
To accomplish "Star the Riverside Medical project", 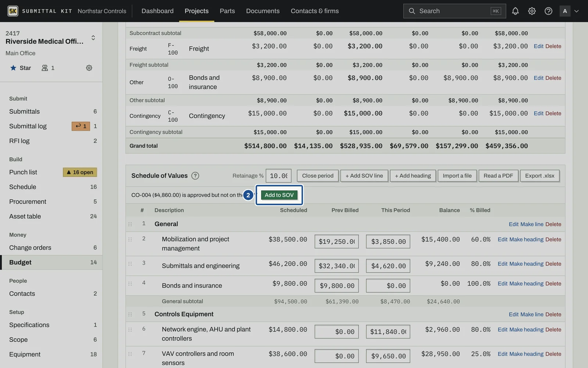I will (20, 68).
